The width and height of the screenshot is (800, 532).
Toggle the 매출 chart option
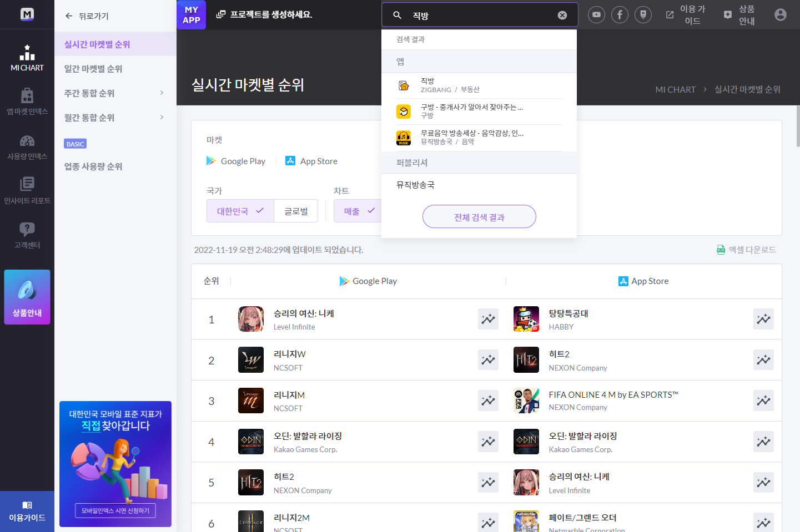coord(358,211)
